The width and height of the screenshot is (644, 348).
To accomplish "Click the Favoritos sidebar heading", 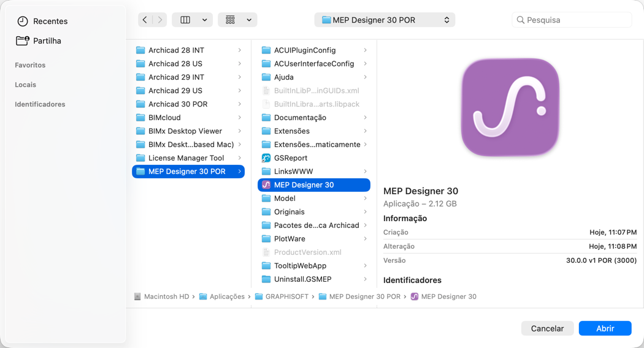I will click(x=30, y=65).
